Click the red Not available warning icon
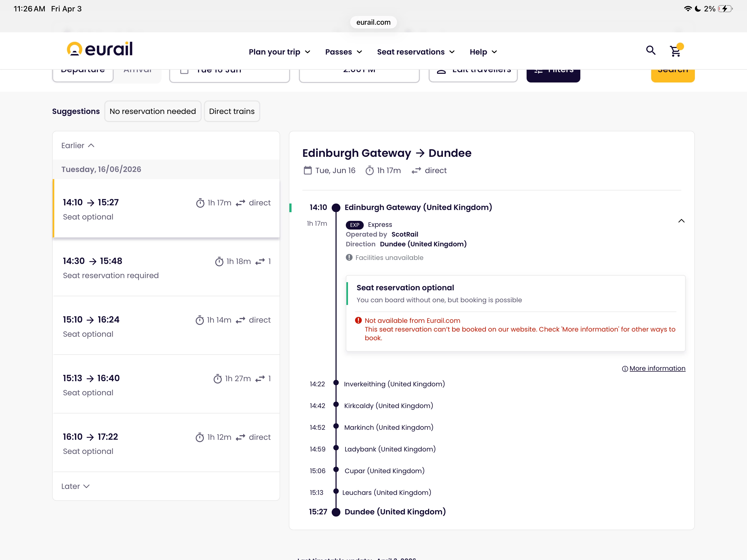The image size is (747, 560). [x=358, y=320]
